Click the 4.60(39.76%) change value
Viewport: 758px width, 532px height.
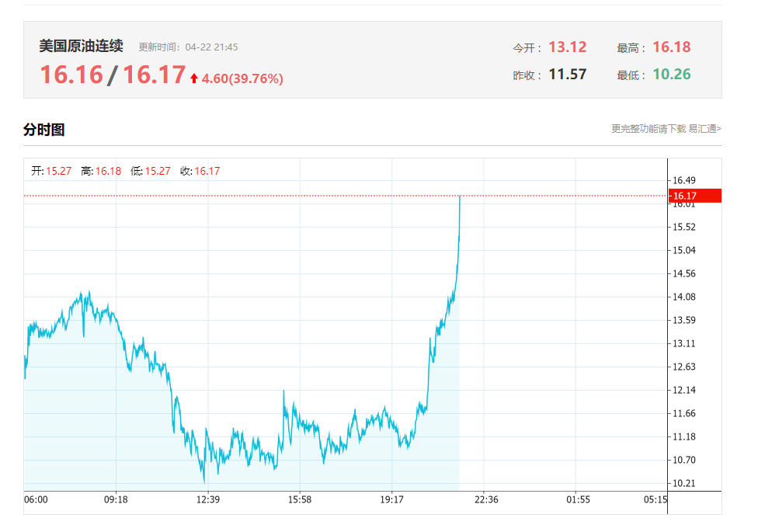pyautogui.click(x=242, y=78)
